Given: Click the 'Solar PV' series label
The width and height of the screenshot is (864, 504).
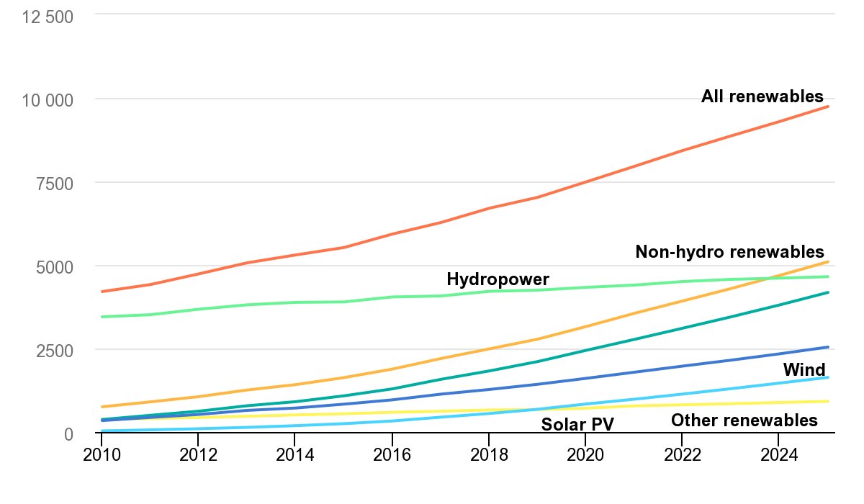Looking at the screenshot, I should (x=577, y=424).
